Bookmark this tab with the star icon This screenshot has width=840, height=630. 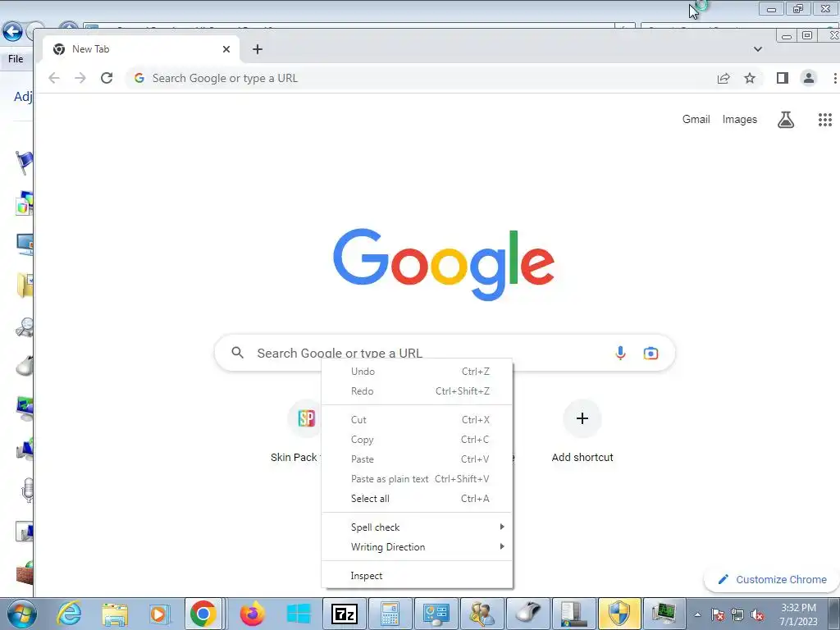(750, 78)
